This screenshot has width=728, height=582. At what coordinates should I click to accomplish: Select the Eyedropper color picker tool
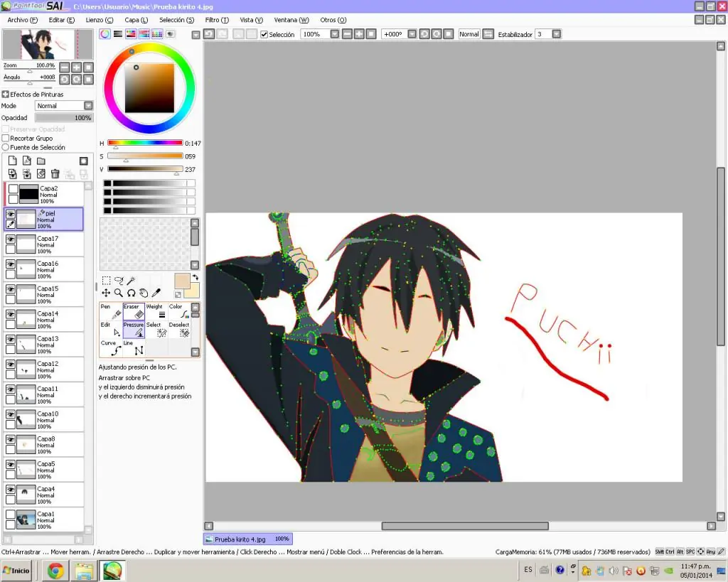click(156, 293)
